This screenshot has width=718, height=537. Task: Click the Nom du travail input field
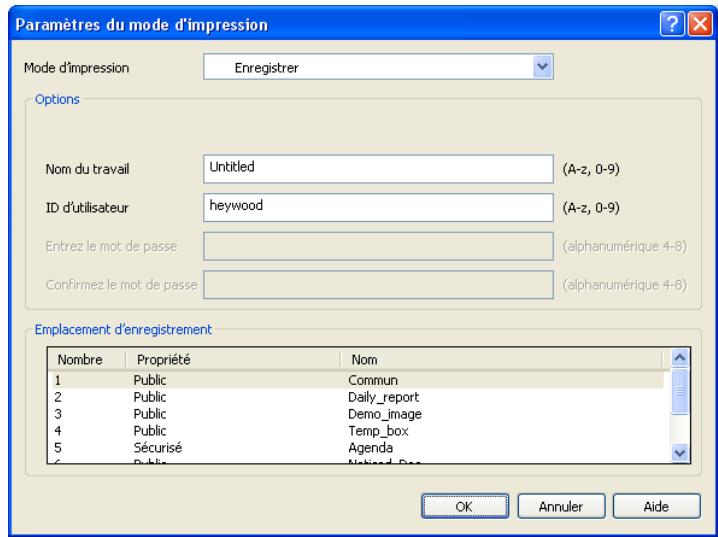pos(378,169)
